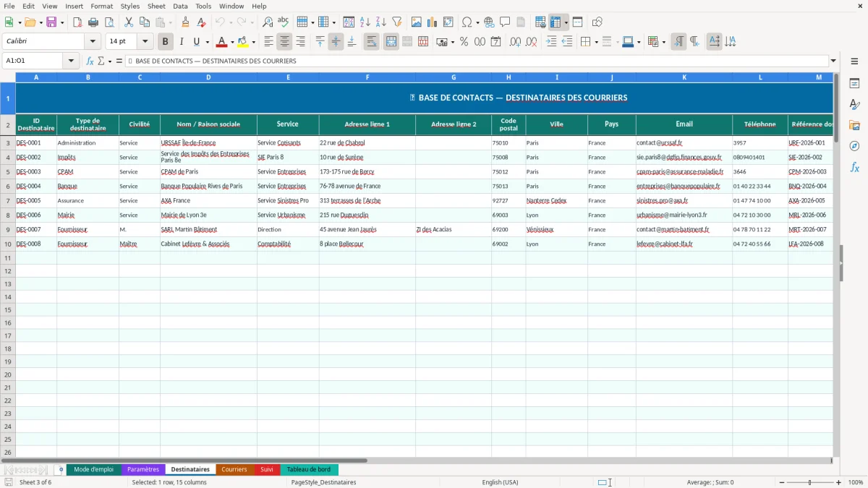This screenshot has height=488, width=868.
Task: Format cell as percent
Action: pyautogui.click(x=464, y=42)
